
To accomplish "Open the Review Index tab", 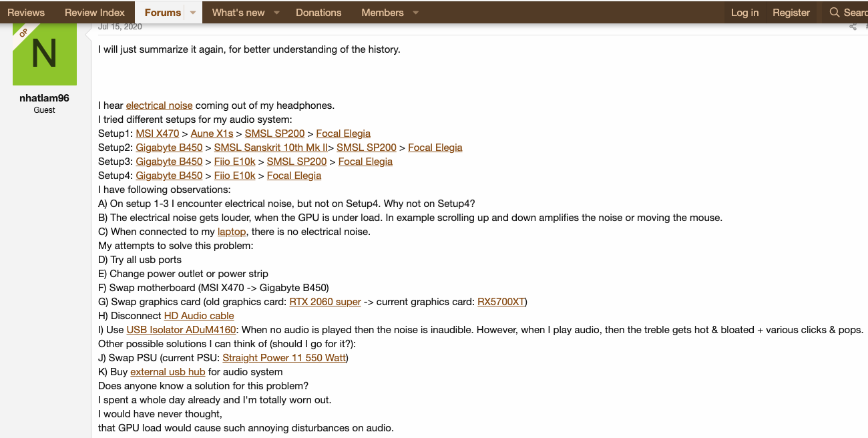I will click(x=95, y=12).
